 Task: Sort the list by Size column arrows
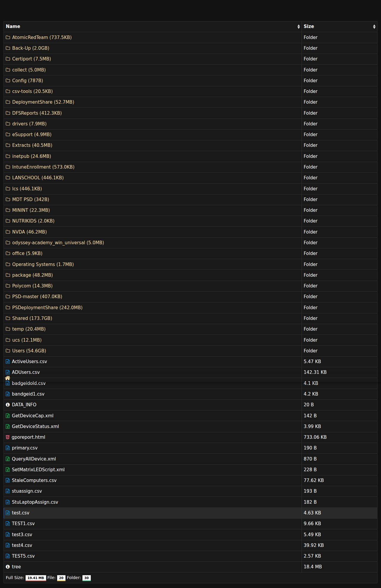[x=374, y=27]
